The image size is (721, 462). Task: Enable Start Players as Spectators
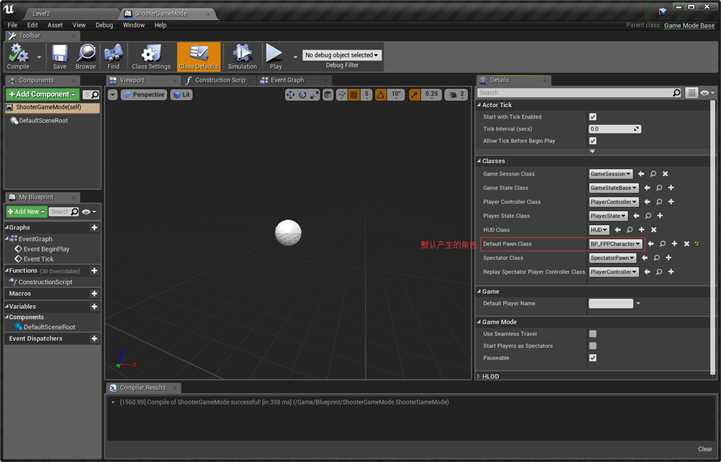593,346
